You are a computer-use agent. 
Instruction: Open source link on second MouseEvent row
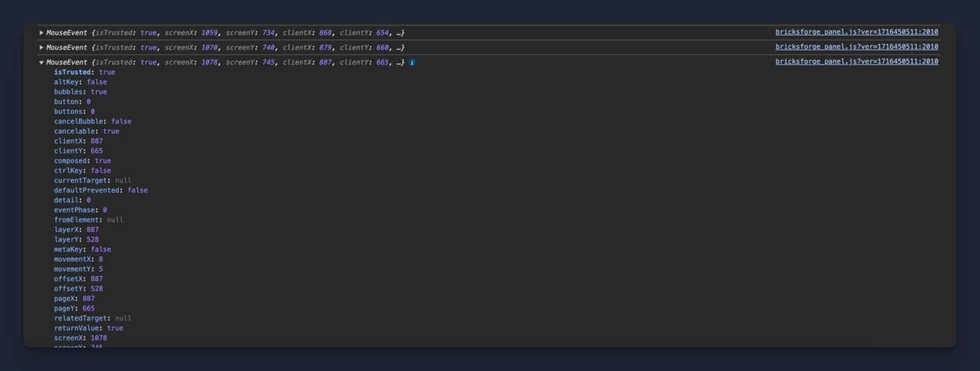click(x=856, y=46)
